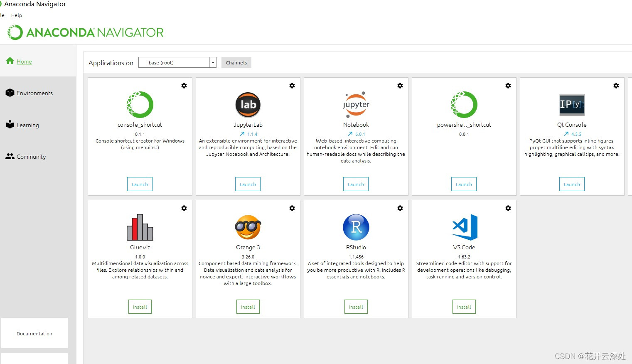The height and width of the screenshot is (364, 632).
Task: Click the JupyterLab app name
Action: [248, 125]
